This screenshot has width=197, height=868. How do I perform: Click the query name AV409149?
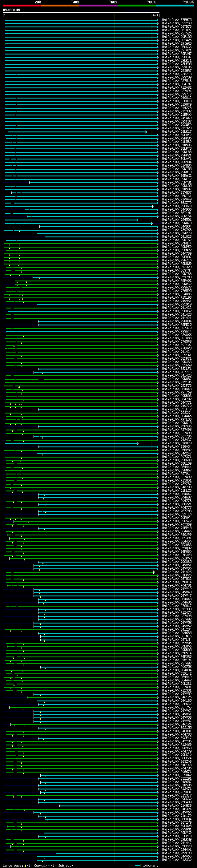pos(11,10)
